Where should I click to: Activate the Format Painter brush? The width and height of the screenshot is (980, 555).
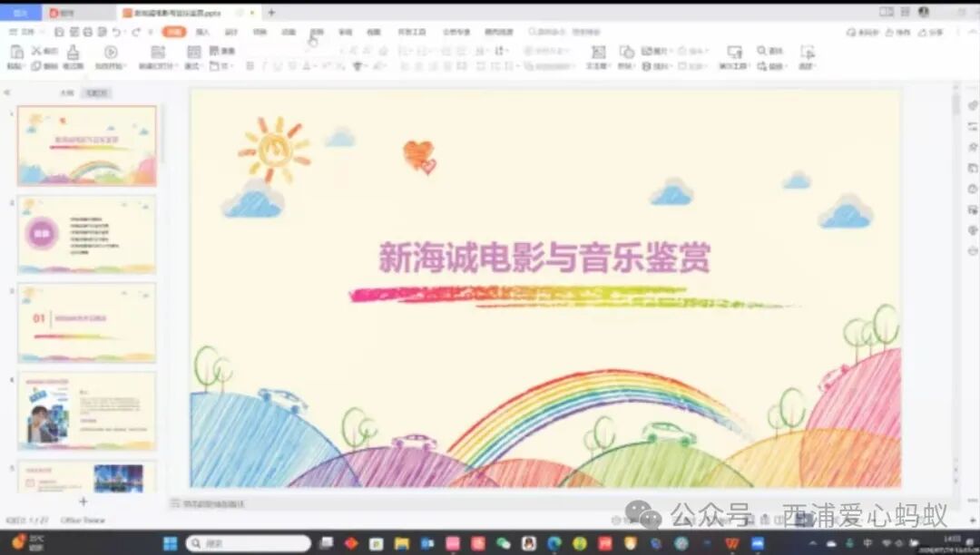click(73, 53)
